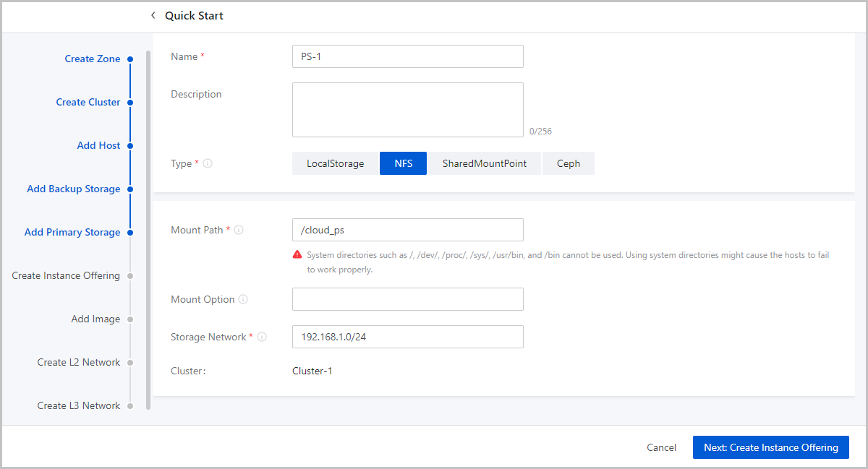Click the Storage Network info icon
The image size is (868, 469).
(x=262, y=337)
